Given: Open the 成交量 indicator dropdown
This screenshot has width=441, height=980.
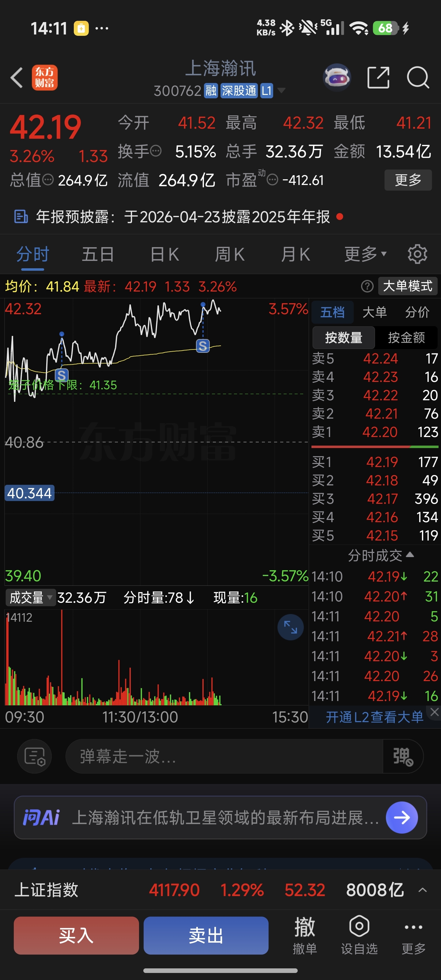Looking at the screenshot, I should [30, 597].
